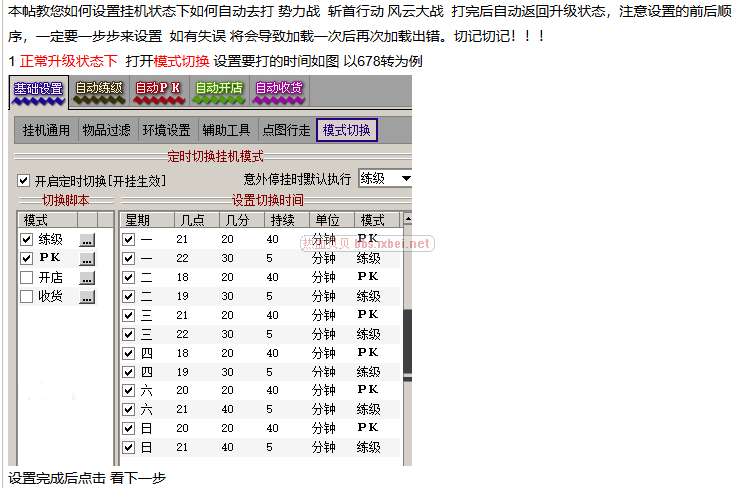The width and height of the screenshot is (735, 488).
Task: Uncheck the 练级 mode checkbox
Action: coord(27,240)
